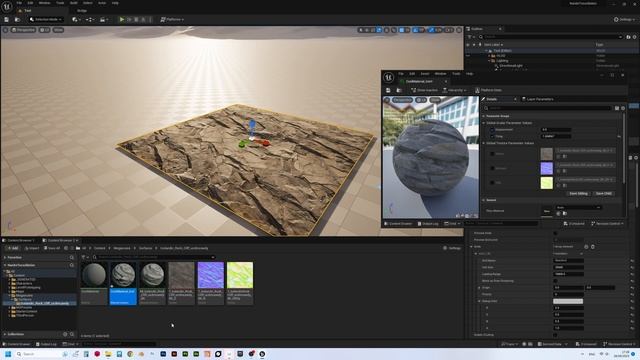Click Save All in the Content Browser
The height and width of the screenshot is (360, 640).
coord(52,248)
